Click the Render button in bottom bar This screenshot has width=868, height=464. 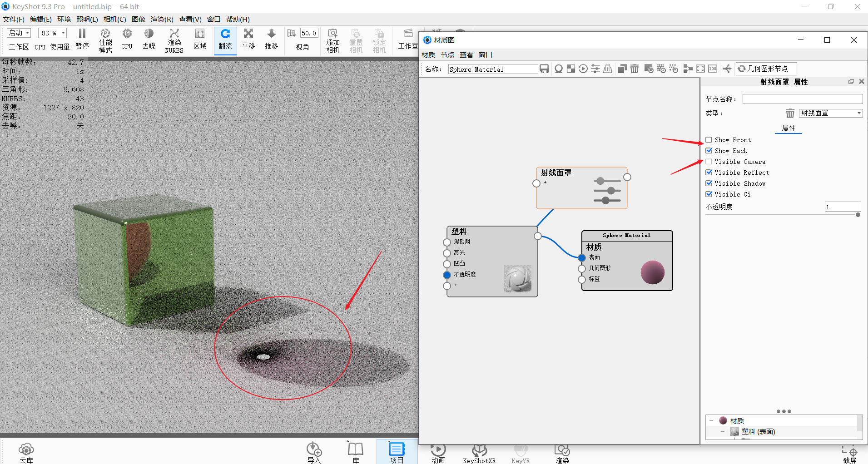click(x=562, y=453)
